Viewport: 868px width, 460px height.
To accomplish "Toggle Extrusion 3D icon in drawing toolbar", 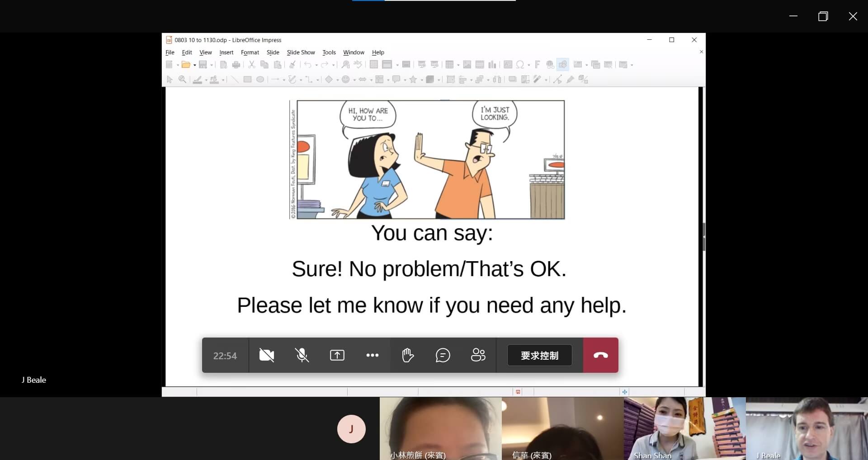I will click(584, 80).
